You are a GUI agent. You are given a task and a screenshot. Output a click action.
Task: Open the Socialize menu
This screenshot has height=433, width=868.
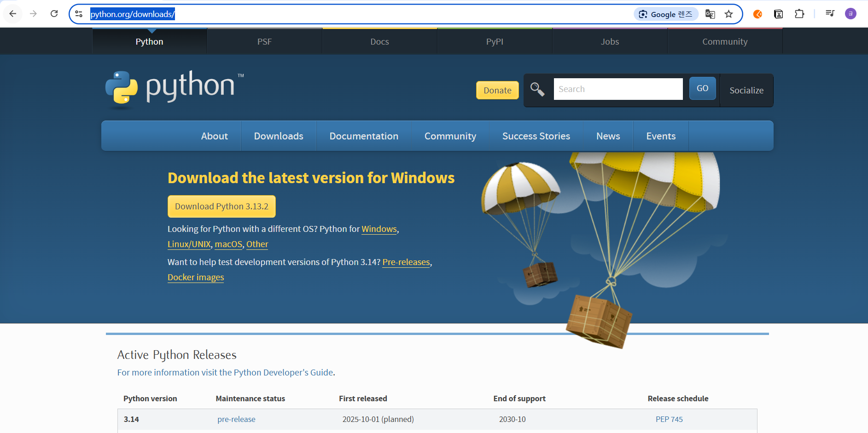746,91
